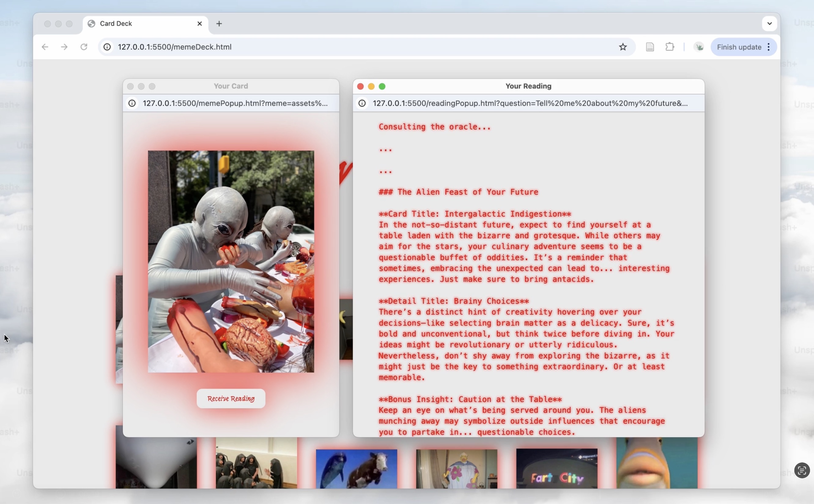Bookmark this page with the star icon
This screenshot has width=814, height=504.
coord(623,47)
